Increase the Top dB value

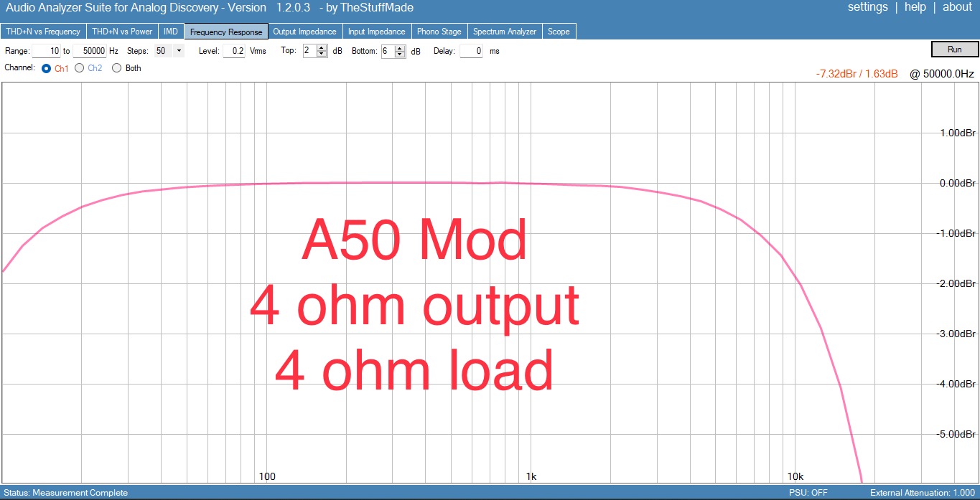(322, 48)
